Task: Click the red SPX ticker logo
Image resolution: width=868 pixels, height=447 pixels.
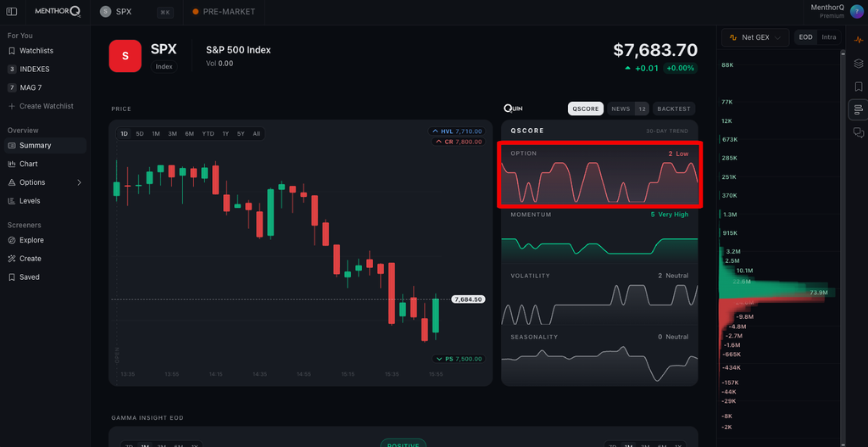Action: 125,56
